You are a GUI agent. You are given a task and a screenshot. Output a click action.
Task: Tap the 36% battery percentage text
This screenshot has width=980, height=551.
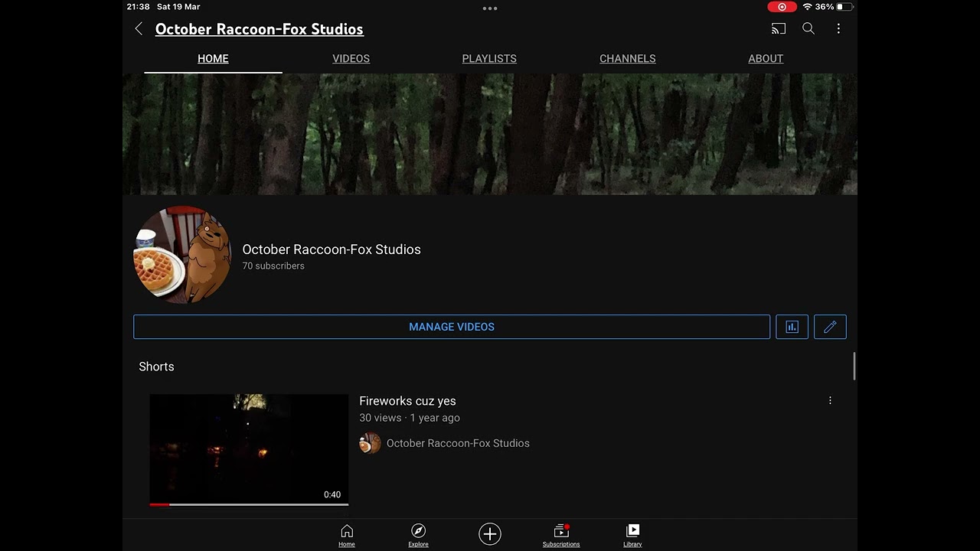click(x=825, y=7)
